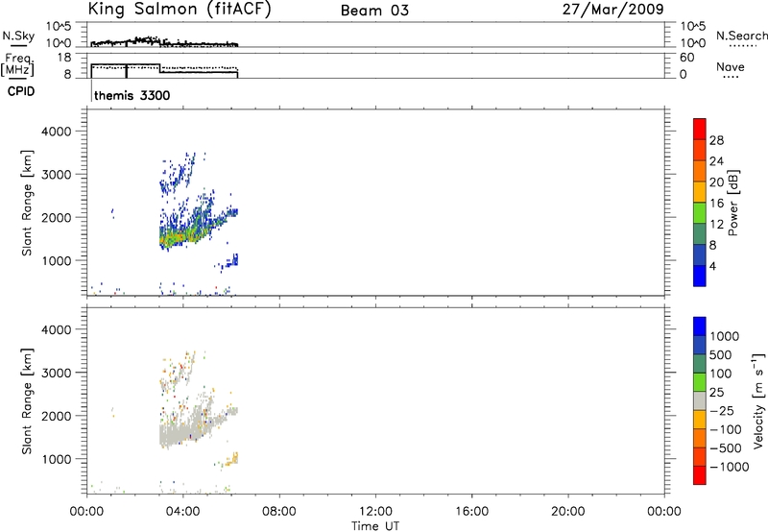Click the date '27/Mar/2009'

[612, 9]
